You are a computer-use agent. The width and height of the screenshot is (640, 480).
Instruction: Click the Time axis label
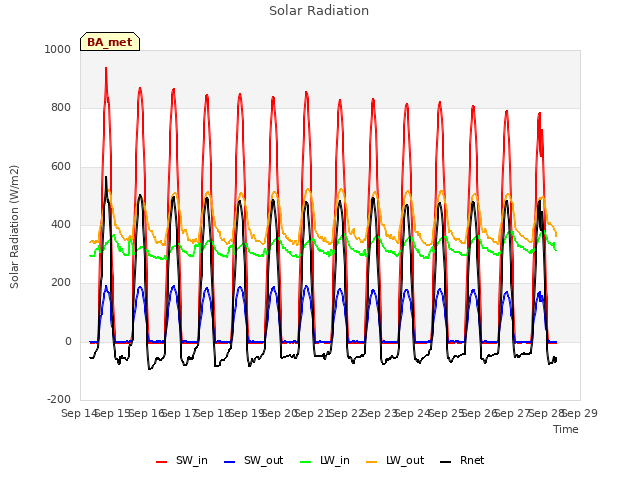pos(566,429)
